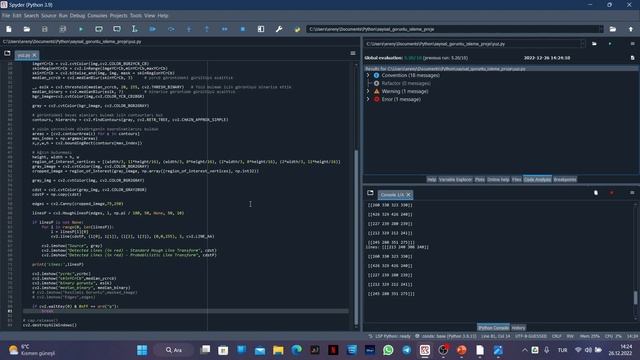
Task: Execute the current debug line
Action: [x=171, y=29]
